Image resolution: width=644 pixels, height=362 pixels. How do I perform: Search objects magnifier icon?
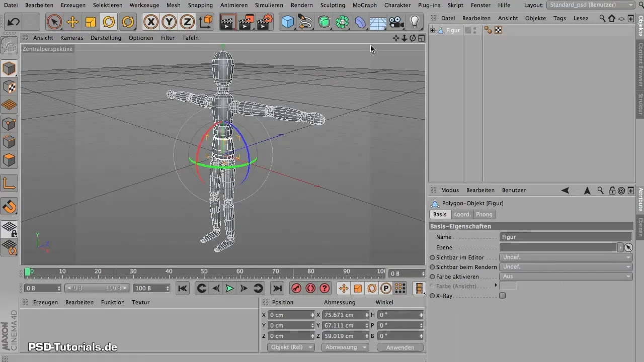pos(602,18)
